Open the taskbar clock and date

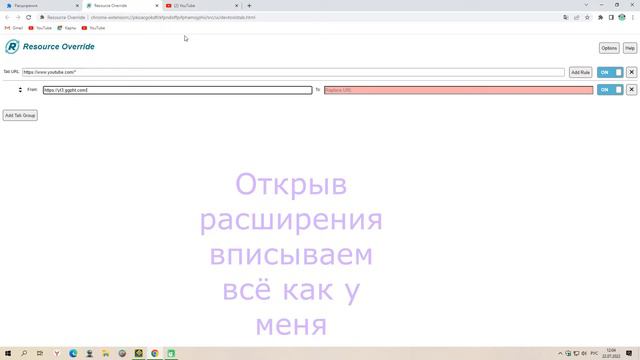[611, 353]
